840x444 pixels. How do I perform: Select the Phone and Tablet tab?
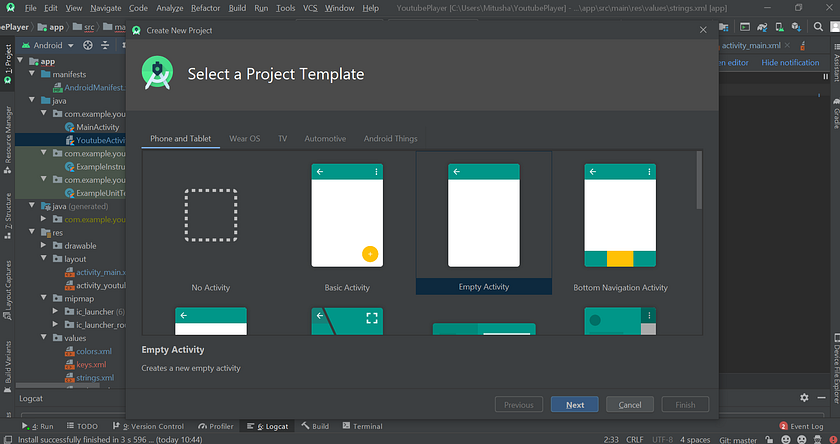click(181, 138)
